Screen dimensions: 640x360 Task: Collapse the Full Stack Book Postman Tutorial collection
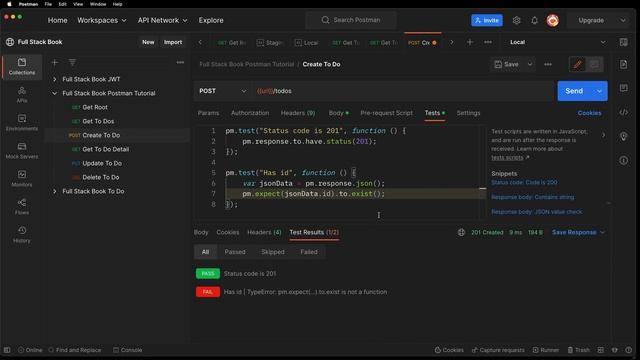tap(55, 93)
